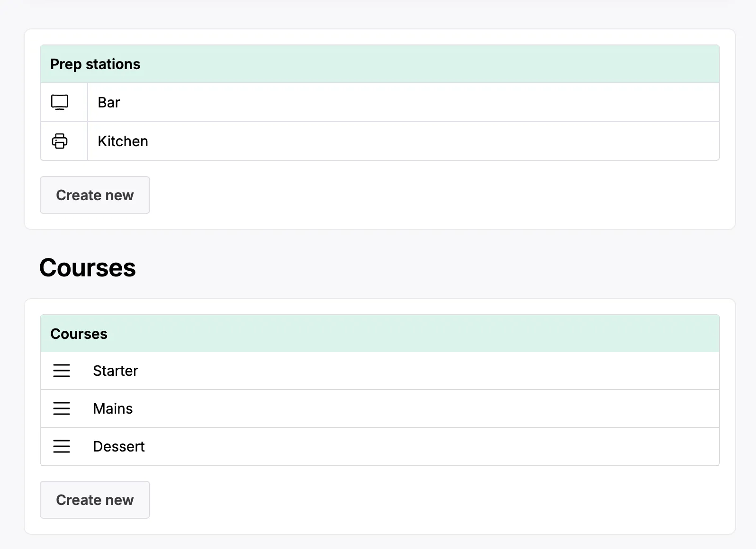Open the Bar prep station
The image size is (756, 549).
click(x=109, y=103)
